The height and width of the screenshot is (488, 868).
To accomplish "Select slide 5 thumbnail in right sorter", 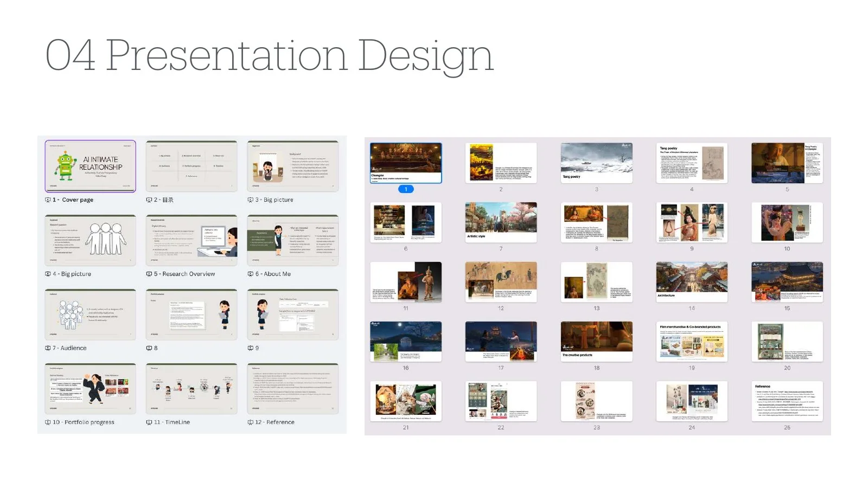I will coord(787,163).
